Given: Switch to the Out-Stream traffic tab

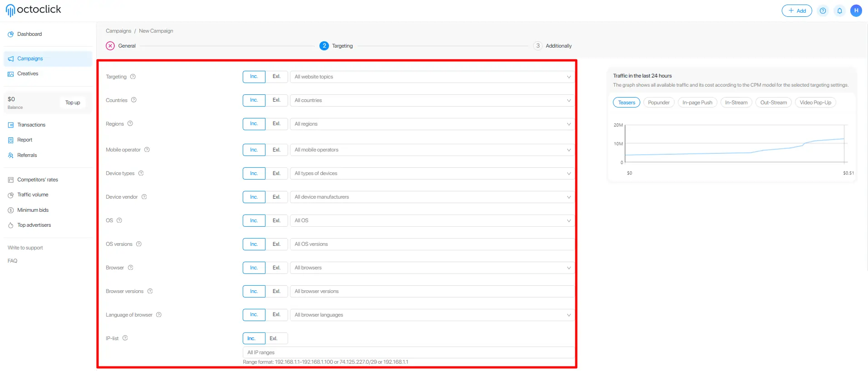Looking at the screenshot, I should (774, 103).
